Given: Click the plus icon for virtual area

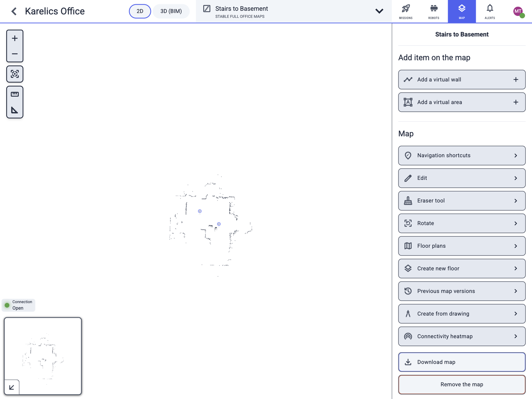Looking at the screenshot, I should (x=516, y=102).
